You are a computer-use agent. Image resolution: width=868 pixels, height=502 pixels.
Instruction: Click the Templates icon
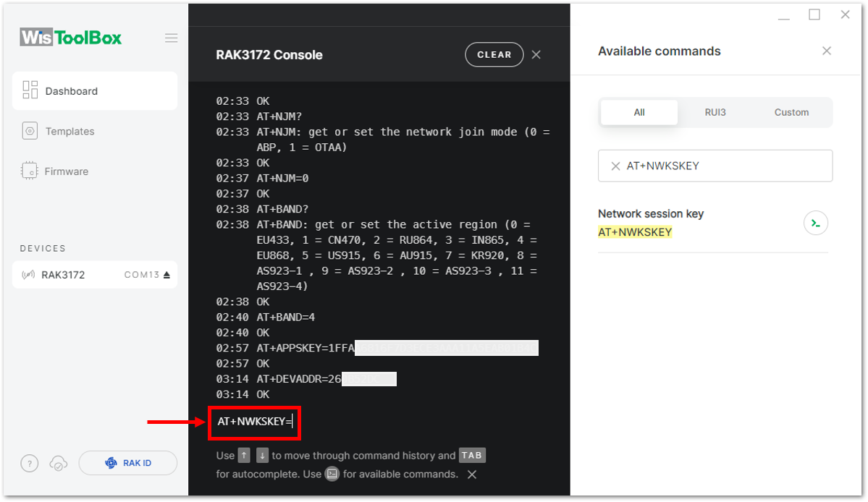30,131
